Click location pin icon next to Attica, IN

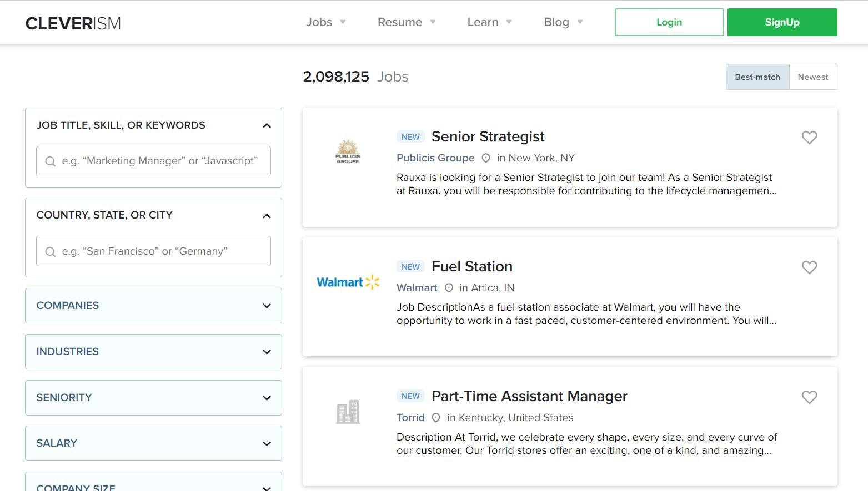click(449, 288)
